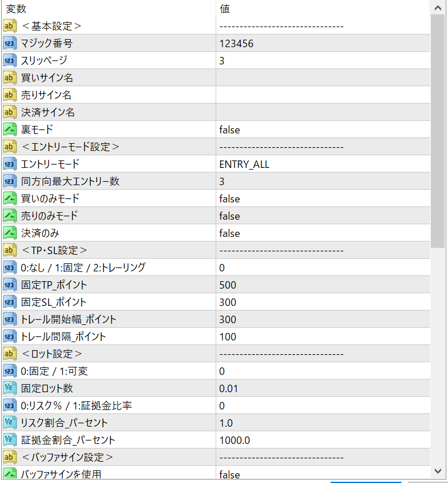The height and width of the screenshot is (483, 448).
Task: Click the boolean icon beside 買いのみモード
Action: click(x=10, y=198)
